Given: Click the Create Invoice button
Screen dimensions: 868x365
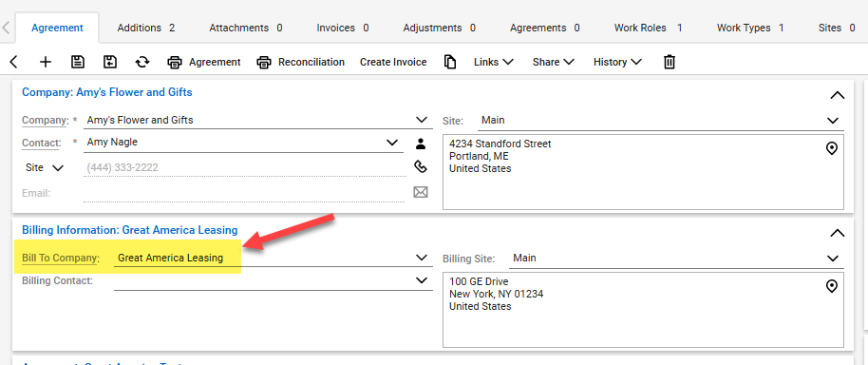Looking at the screenshot, I should pyautogui.click(x=393, y=62).
